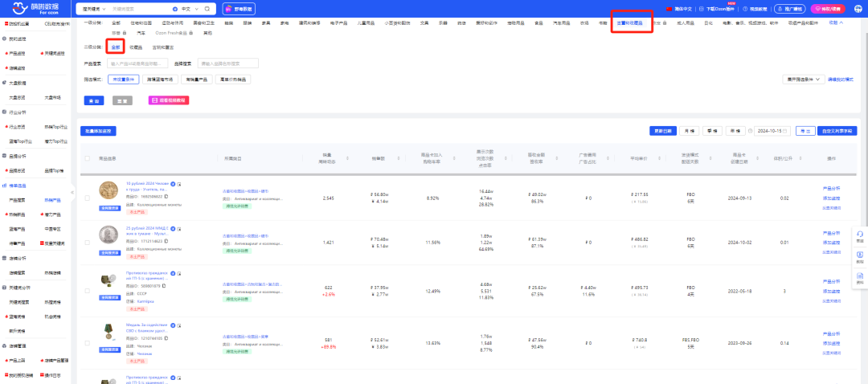Click the brand search input field
The height and width of the screenshot is (384, 868).
pos(227,63)
